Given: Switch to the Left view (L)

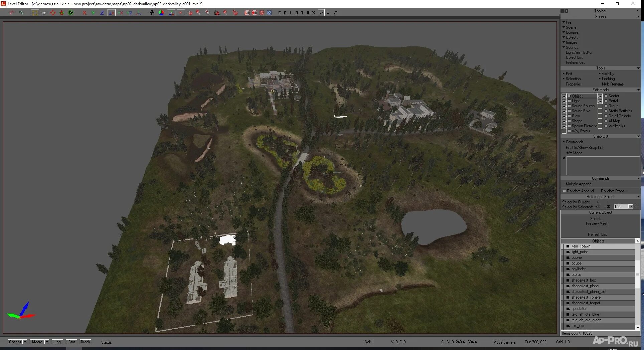Looking at the screenshot, I should pos(291,13).
